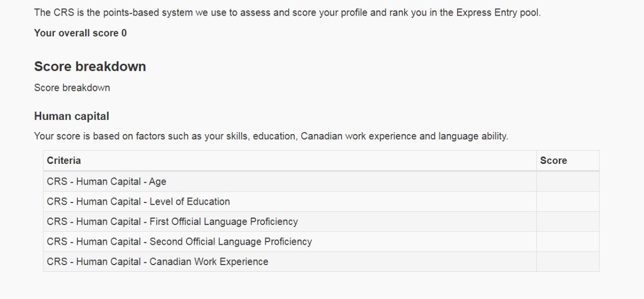The image size is (644, 299).
Task: Click the Human capital heading
Action: coord(71,115)
